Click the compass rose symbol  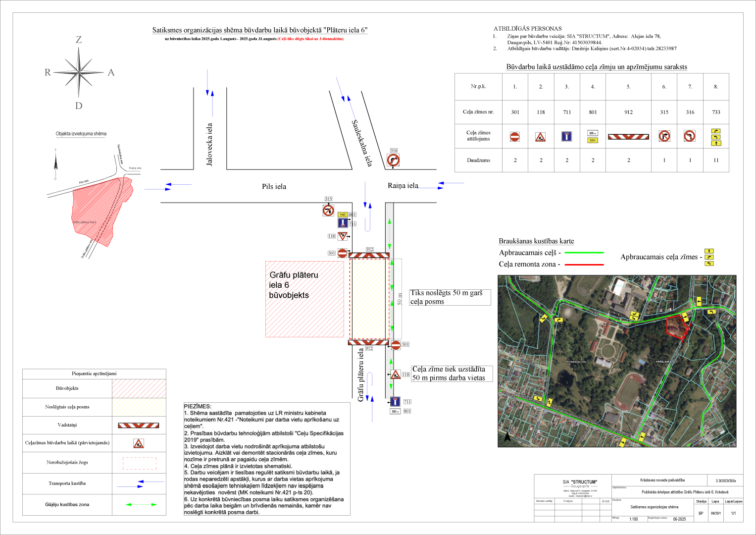coord(79,72)
